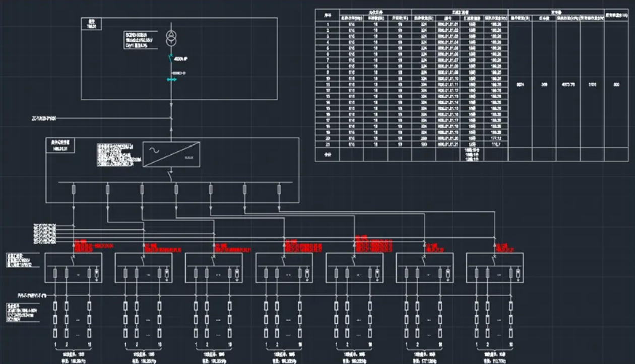
Task: Select the 序号 header cell of the table
Action: tap(328, 15)
